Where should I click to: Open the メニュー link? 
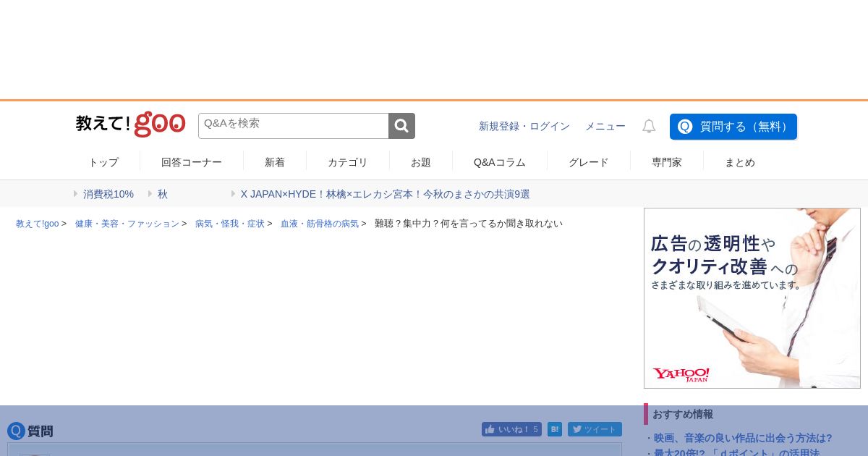[605, 126]
